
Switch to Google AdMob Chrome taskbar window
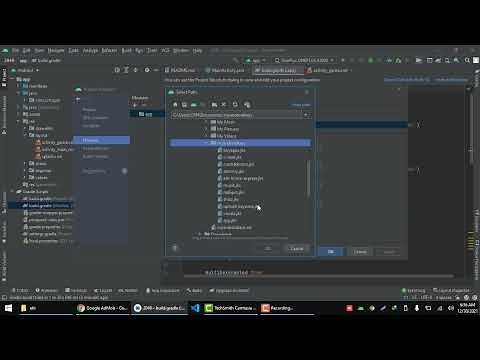[x=102, y=308]
